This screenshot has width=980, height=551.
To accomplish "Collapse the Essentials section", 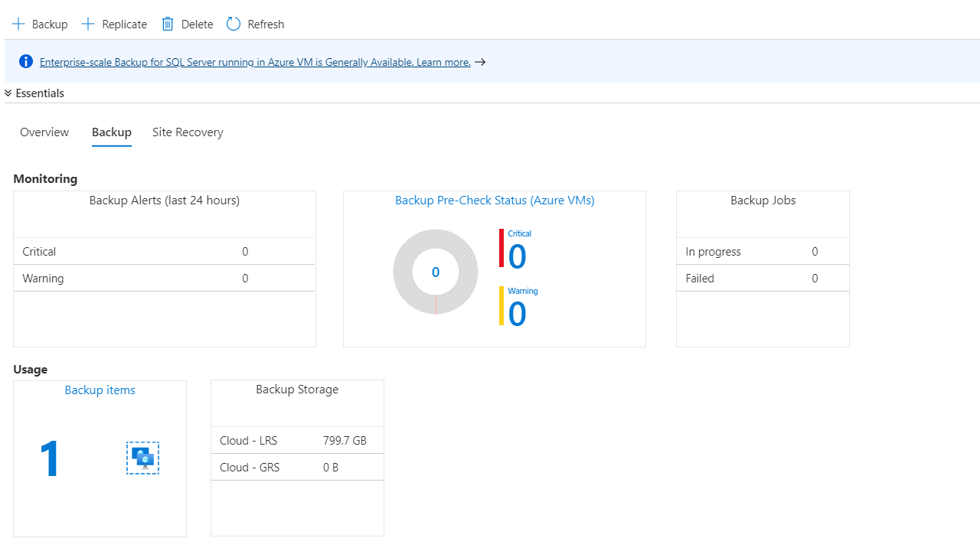I will coord(8,93).
